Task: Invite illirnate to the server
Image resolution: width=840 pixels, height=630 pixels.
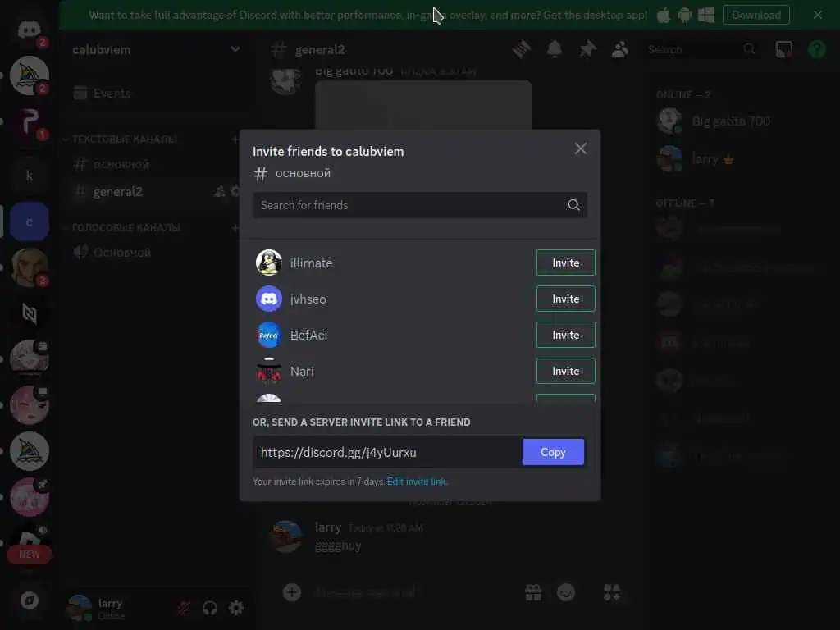Action: (566, 262)
